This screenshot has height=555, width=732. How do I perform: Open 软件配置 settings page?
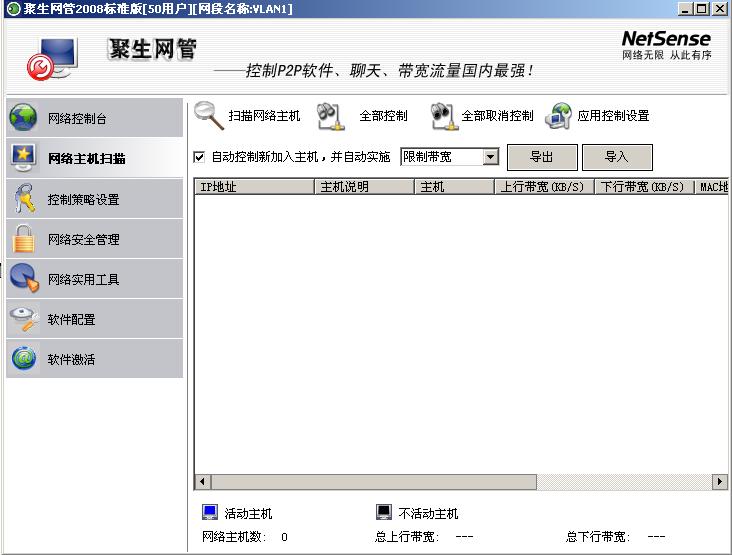pyautogui.click(x=94, y=319)
